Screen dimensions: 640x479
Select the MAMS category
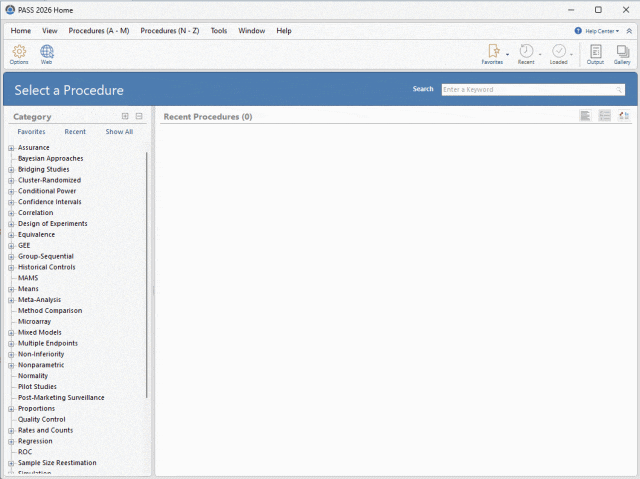pyautogui.click(x=28, y=278)
